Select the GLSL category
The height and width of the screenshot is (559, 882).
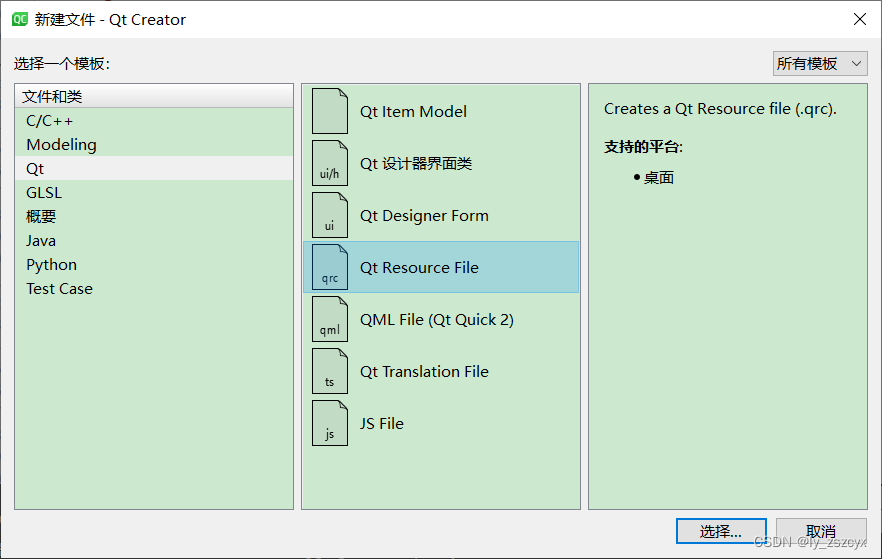pyautogui.click(x=154, y=192)
